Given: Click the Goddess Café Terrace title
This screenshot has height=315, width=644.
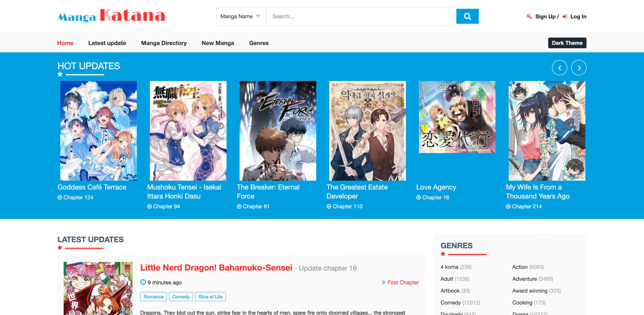Looking at the screenshot, I should [x=92, y=187].
